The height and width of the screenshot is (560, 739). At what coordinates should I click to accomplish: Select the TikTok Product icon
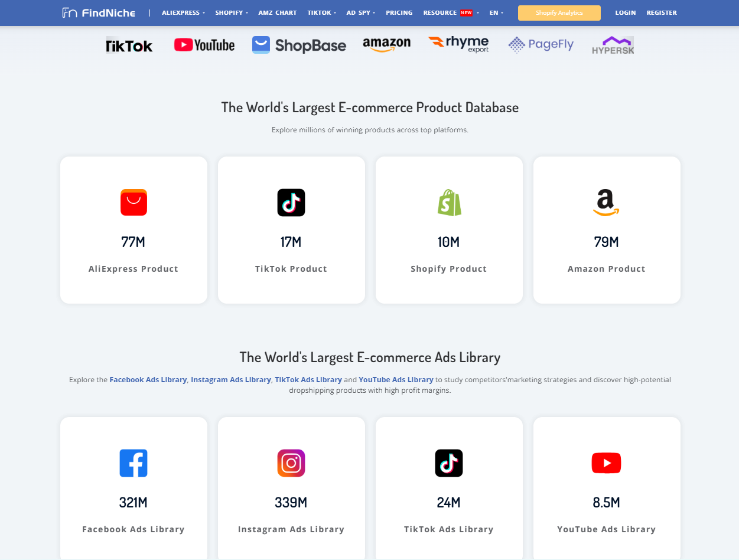pyautogui.click(x=291, y=202)
